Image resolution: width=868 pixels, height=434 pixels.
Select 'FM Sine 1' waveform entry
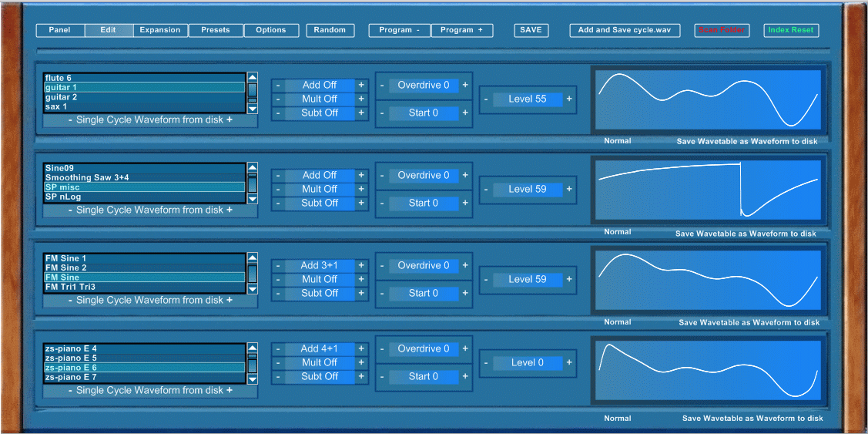[145, 258]
